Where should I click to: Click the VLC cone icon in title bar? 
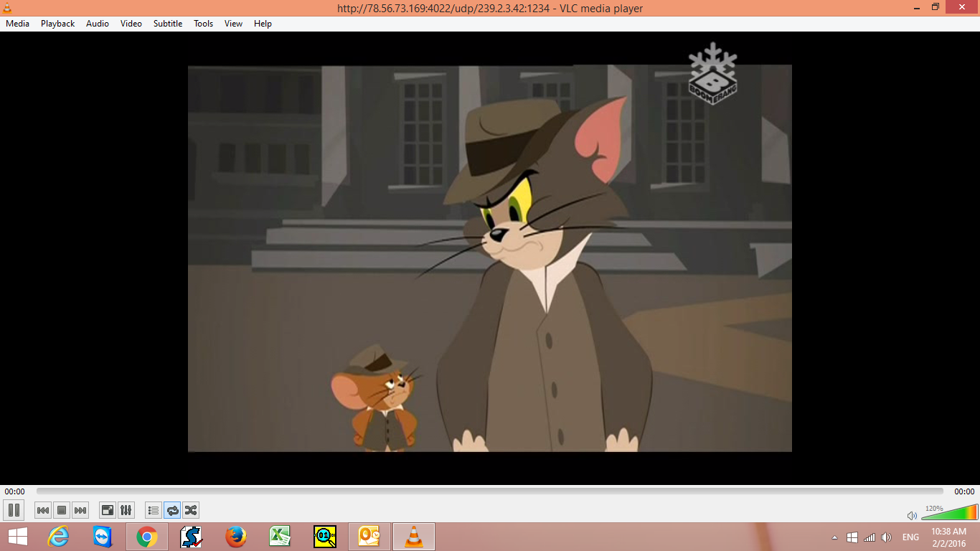point(7,8)
